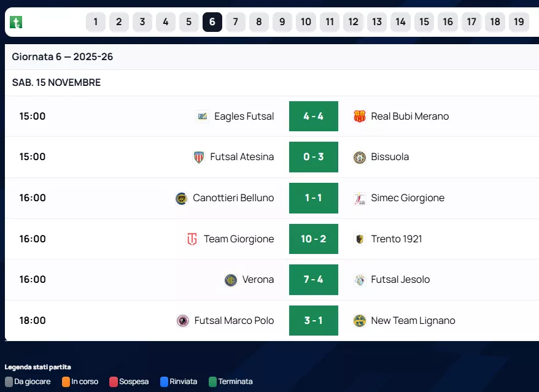
Task: Click the Futsal Atesina team crest
Action: [199, 157]
